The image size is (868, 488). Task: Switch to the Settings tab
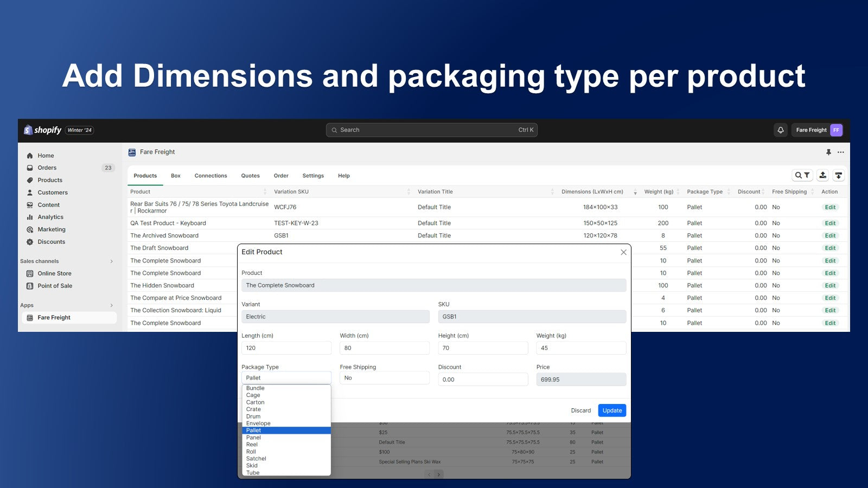[313, 175]
